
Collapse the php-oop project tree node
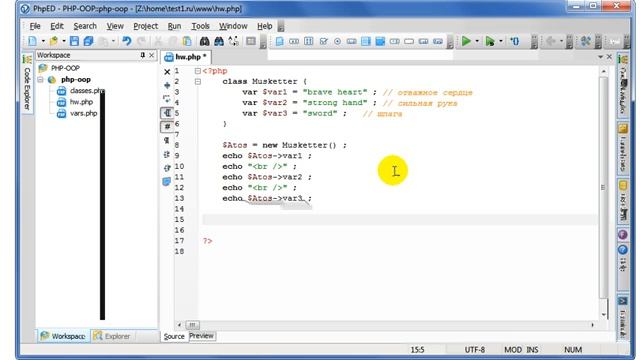click(40, 80)
